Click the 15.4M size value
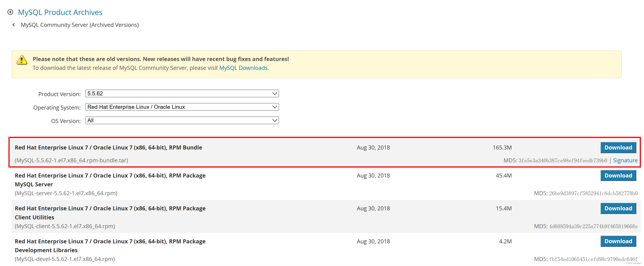Viewport: 644px width, 266px height. [504, 208]
